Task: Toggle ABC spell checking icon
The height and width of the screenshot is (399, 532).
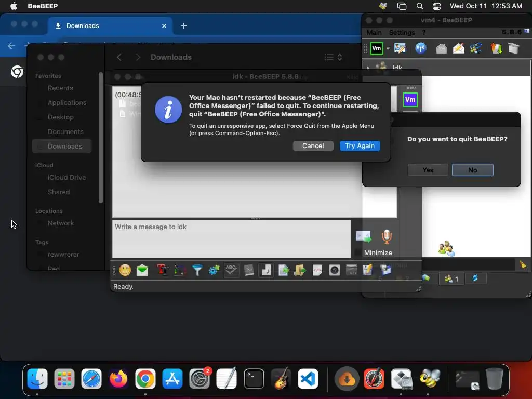Action: pyautogui.click(x=231, y=270)
